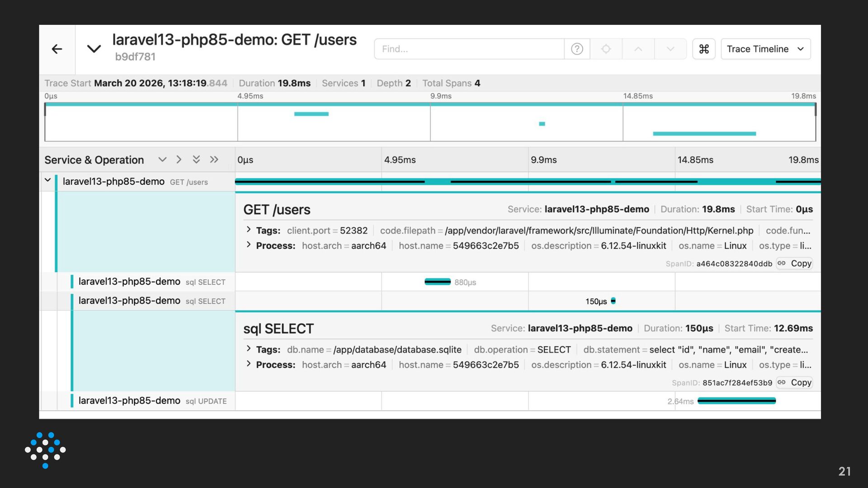This screenshot has width=868, height=488.
Task: Click the Find search input field
Action: (x=469, y=49)
